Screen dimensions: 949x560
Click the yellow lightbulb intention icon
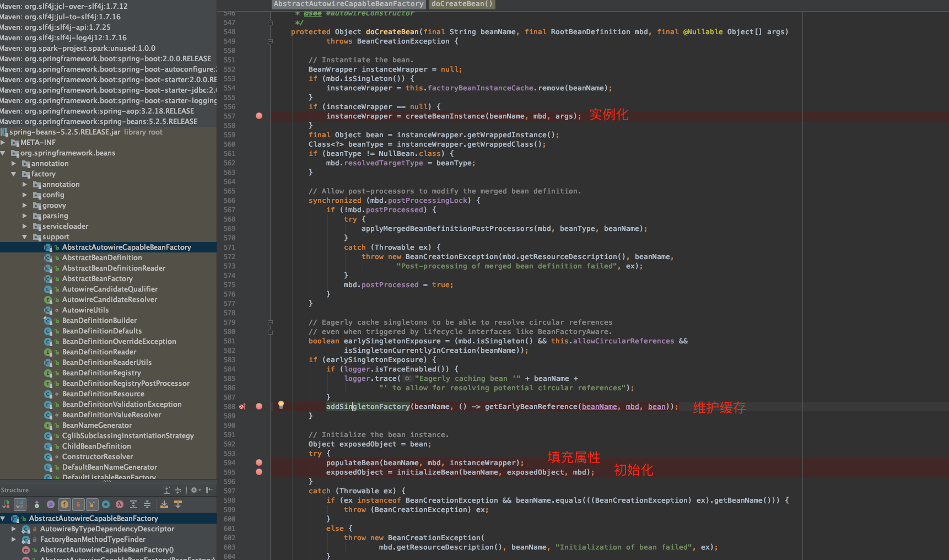point(281,405)
